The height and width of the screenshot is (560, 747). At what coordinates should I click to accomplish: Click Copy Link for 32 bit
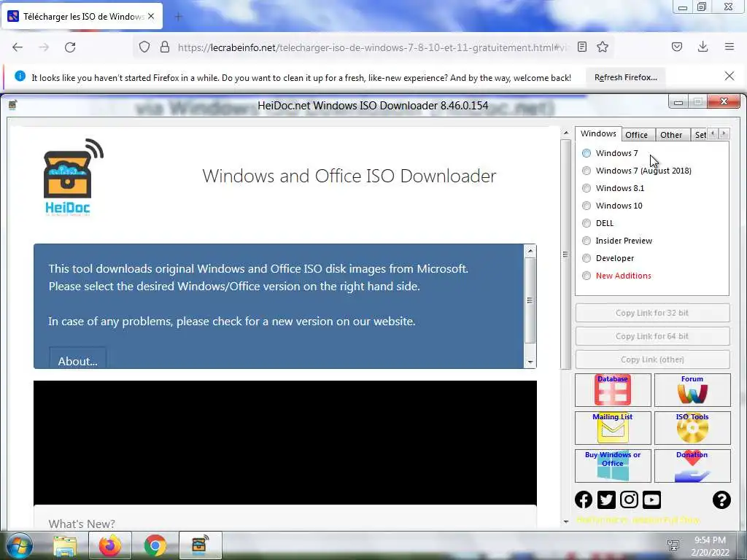tap(652, 313)
